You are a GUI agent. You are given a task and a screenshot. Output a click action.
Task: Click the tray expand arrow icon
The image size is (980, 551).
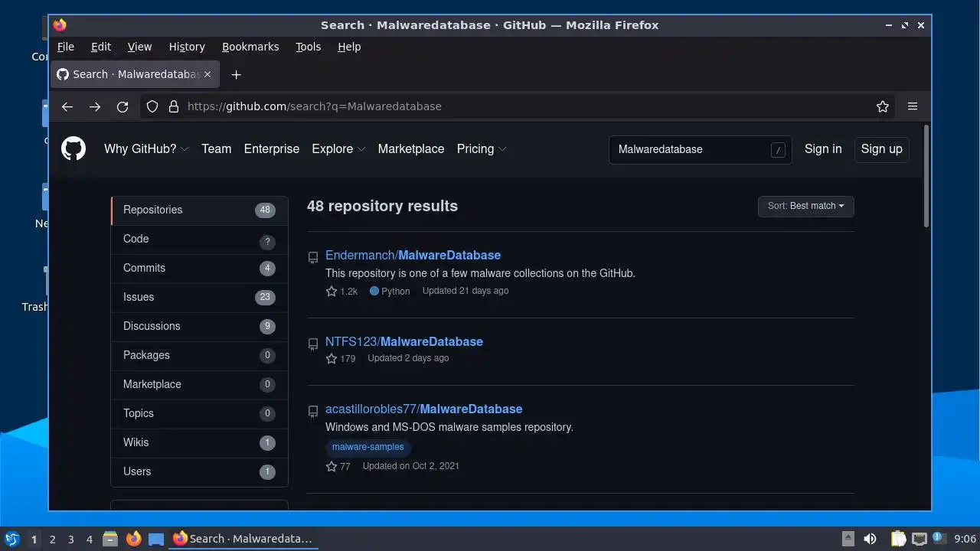(x=848, y=539)
